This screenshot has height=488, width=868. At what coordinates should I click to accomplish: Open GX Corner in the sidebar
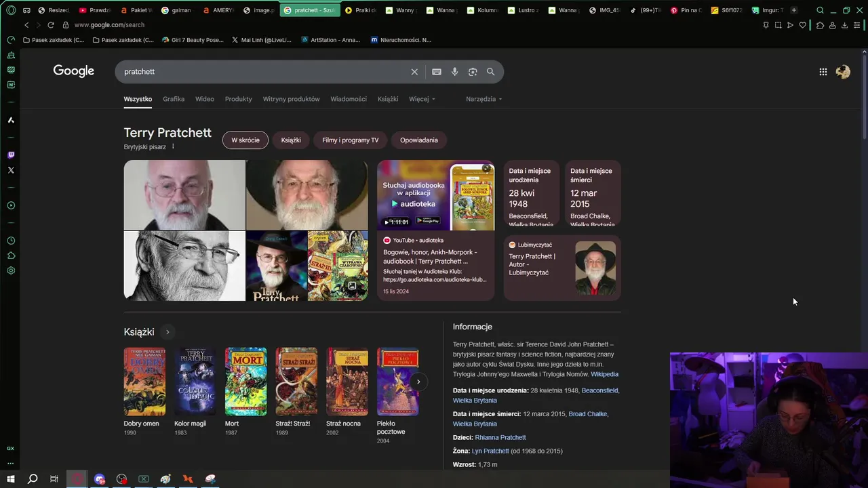[x=11, y=448]
